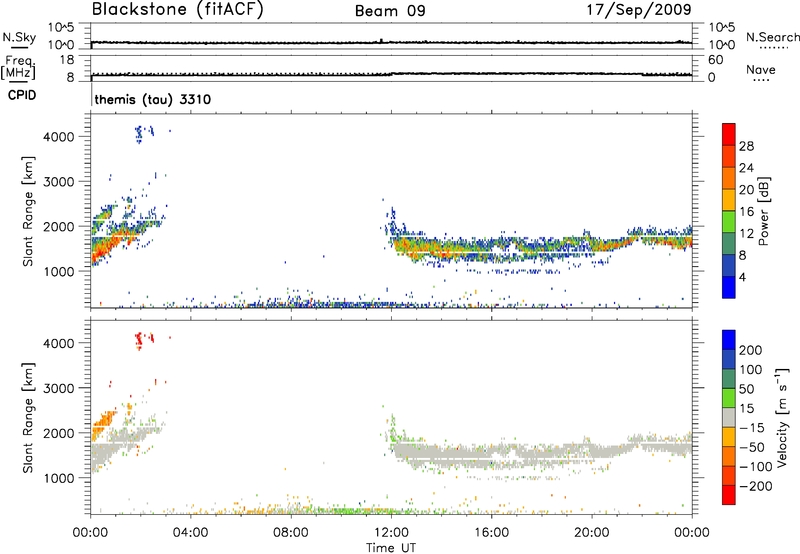Pick the red top segment of the power bar
Screen dimensions: 800x554
click(729, 134)
